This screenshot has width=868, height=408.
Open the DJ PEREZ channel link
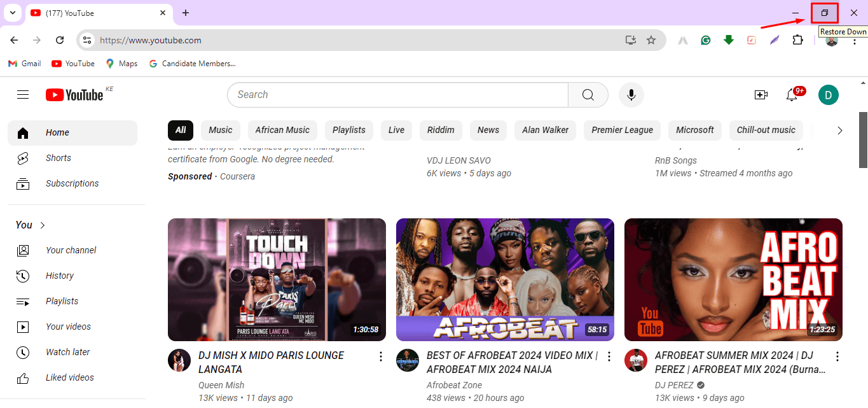[675, 385]
